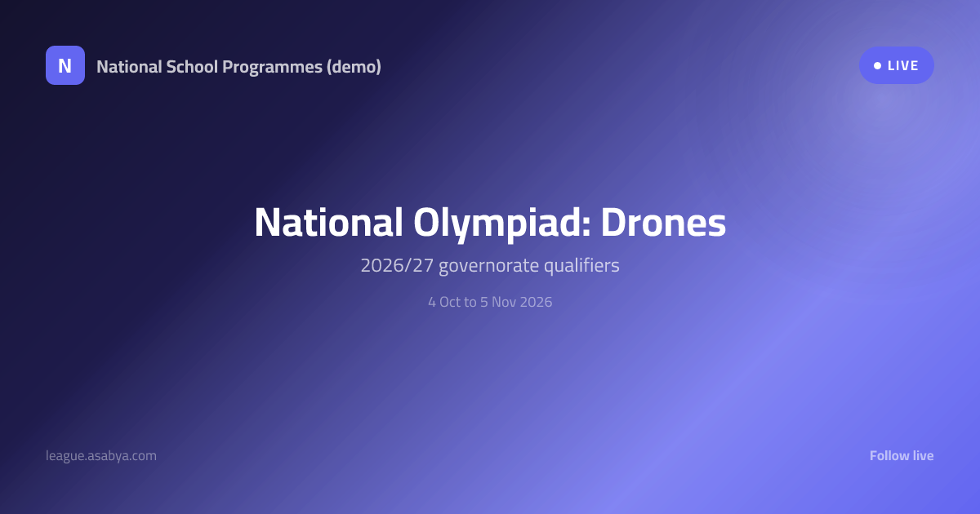The image size is (980, 514).
Task: Click the LIVE status badge
Action: pyautogui.click(x=896, y=65)
